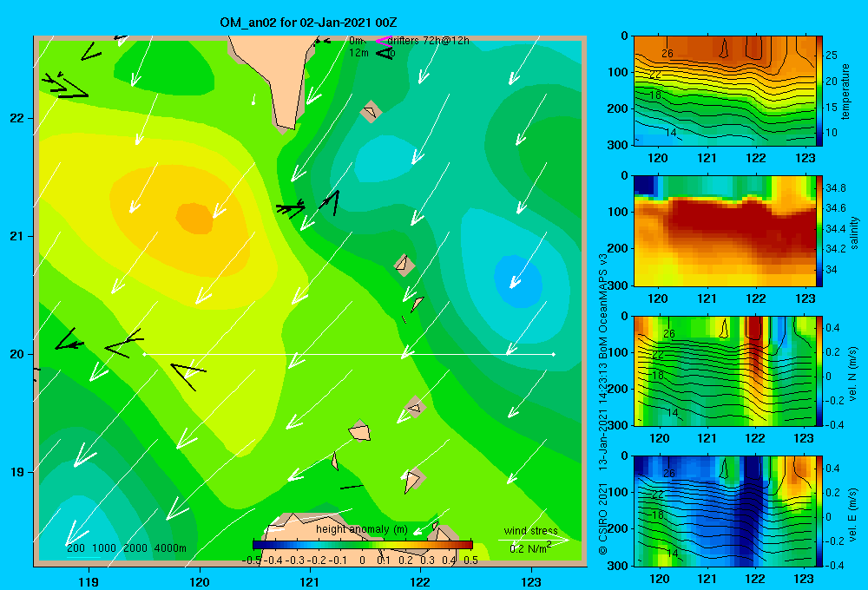The height and width of the screenshot is (590, 868).
Task: Select the temperature colorbar
Action: [x=819, y=91]
